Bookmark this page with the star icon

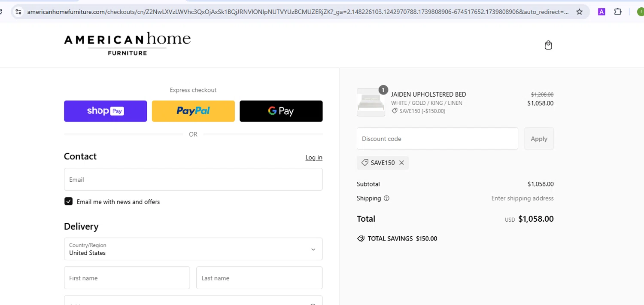pyautogui.click(x=579, y=12)
